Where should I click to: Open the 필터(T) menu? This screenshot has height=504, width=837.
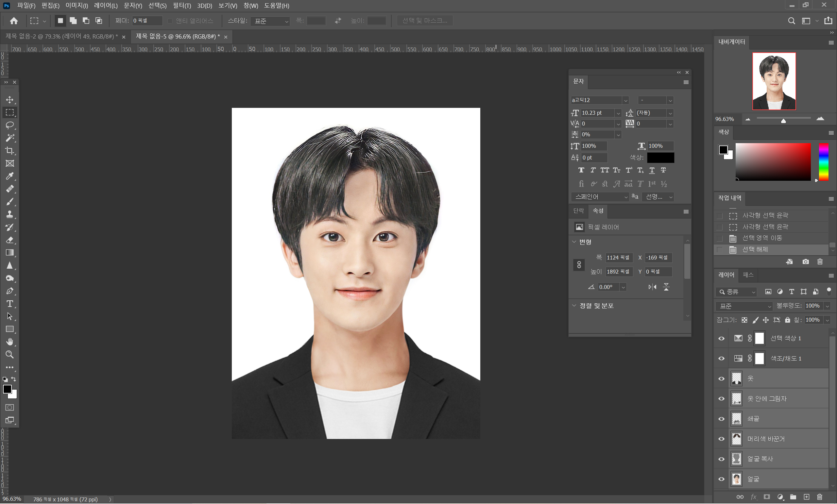(x=182, y=6)
